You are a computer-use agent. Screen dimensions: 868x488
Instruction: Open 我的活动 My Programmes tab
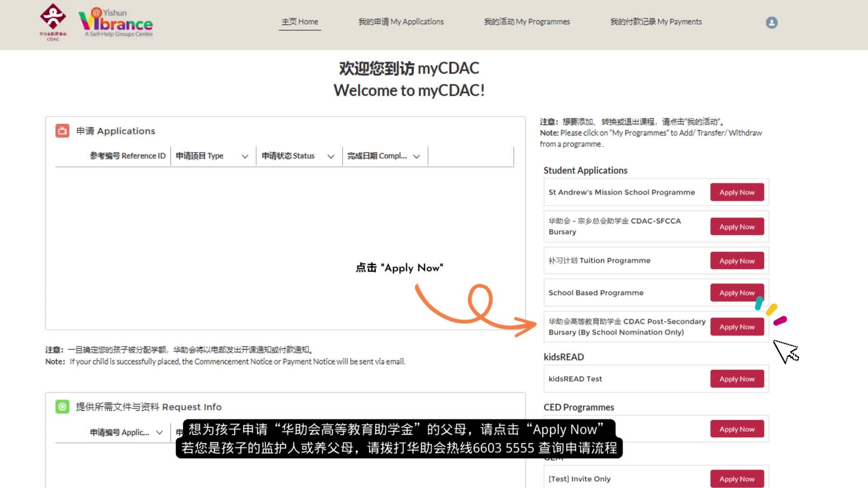[x=527, y=22]
